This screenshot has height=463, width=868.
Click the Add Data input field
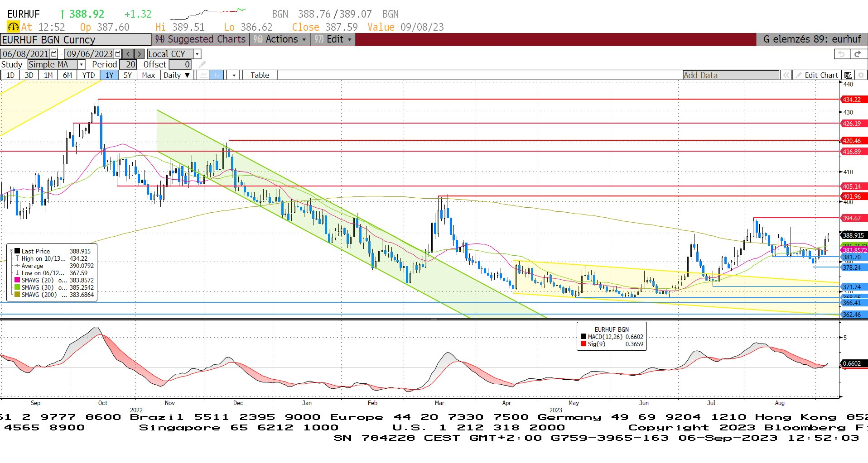click(731, 75)
